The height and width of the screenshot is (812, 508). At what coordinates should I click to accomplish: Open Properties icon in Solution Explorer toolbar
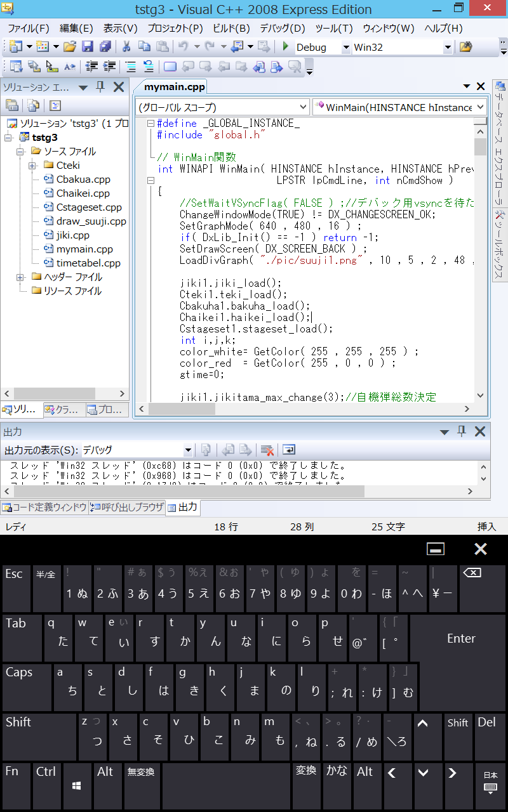point(12,105)
